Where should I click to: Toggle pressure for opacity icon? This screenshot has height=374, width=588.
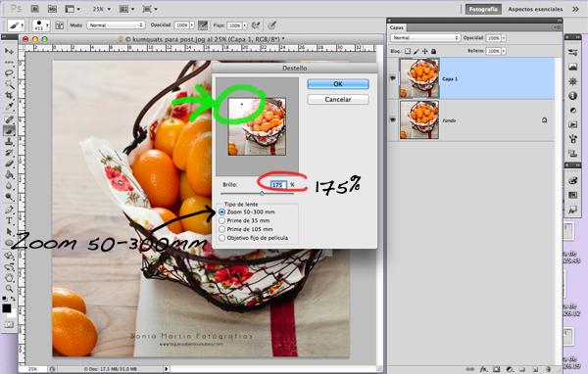[x=203, y=25]
